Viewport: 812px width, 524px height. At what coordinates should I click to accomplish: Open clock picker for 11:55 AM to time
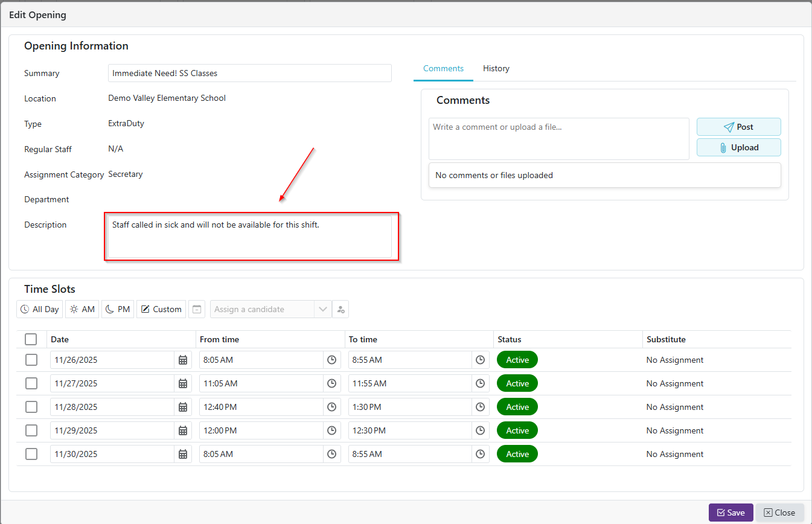coord(480,383)
